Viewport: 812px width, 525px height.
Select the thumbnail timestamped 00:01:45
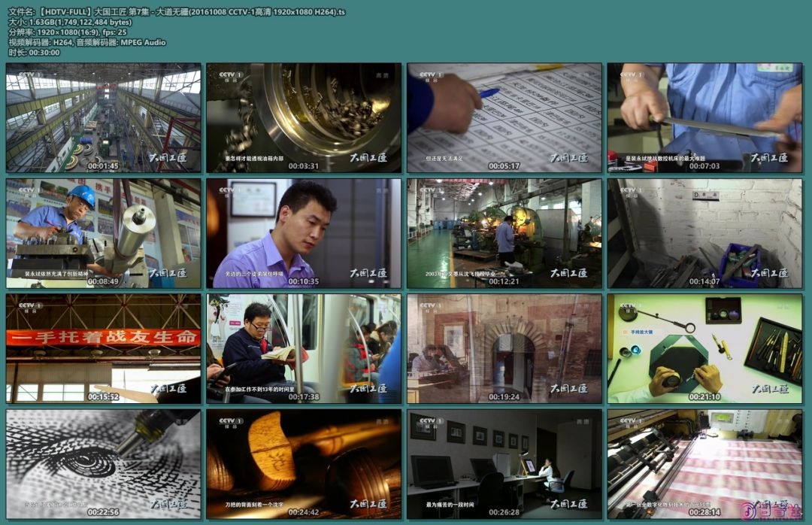[104, 117]
